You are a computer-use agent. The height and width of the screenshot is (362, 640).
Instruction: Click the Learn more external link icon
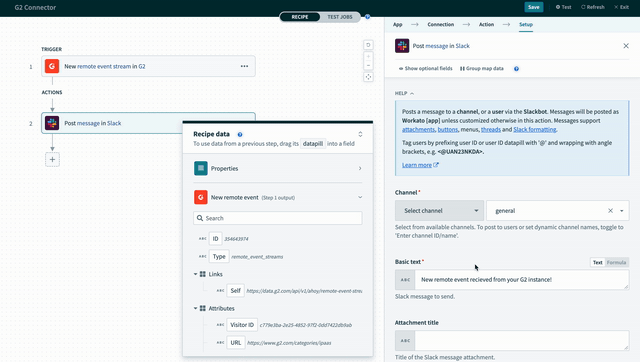tap(436, 165)
